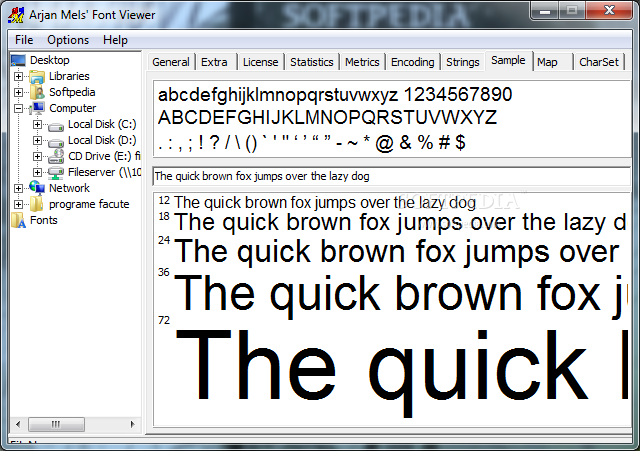Image resolution: width=640 pixels, height=451 pixels.
Task: Expand the Fileserver node
Action: point(37,172)
